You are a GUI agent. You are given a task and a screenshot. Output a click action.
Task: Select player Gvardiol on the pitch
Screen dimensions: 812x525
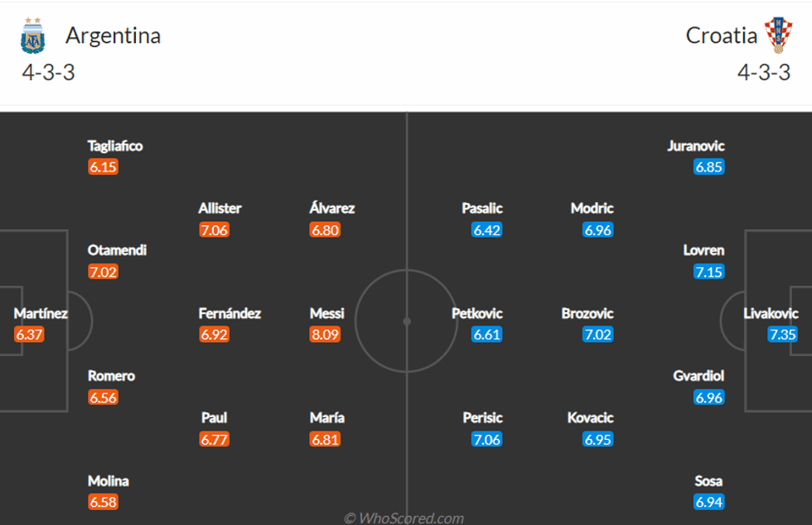[698, 376]
